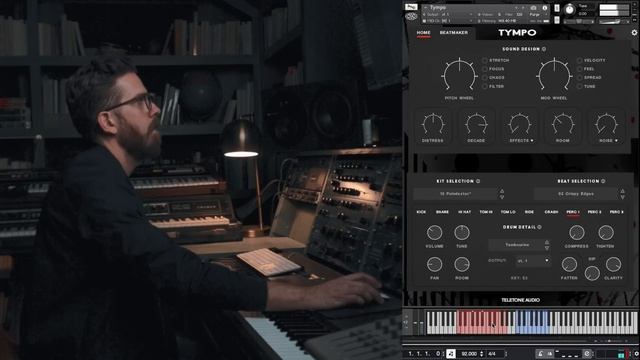Click the Mod Wheel knob

554,75
